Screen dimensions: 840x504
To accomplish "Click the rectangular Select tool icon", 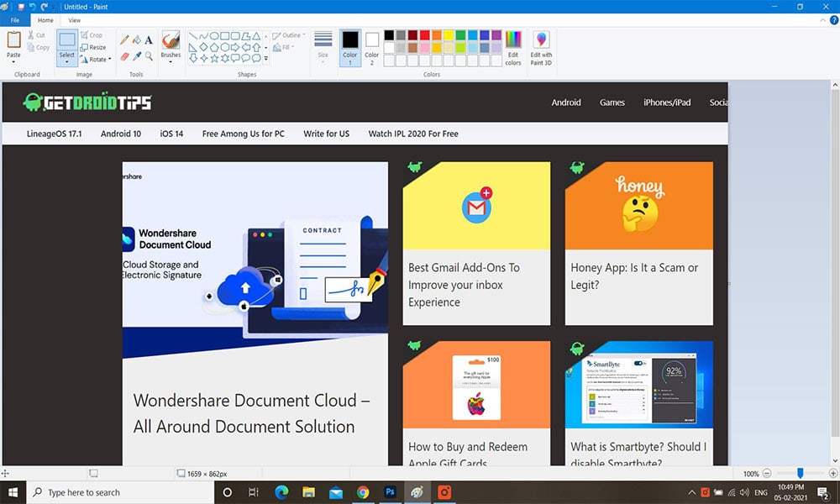I will [67, 40].
